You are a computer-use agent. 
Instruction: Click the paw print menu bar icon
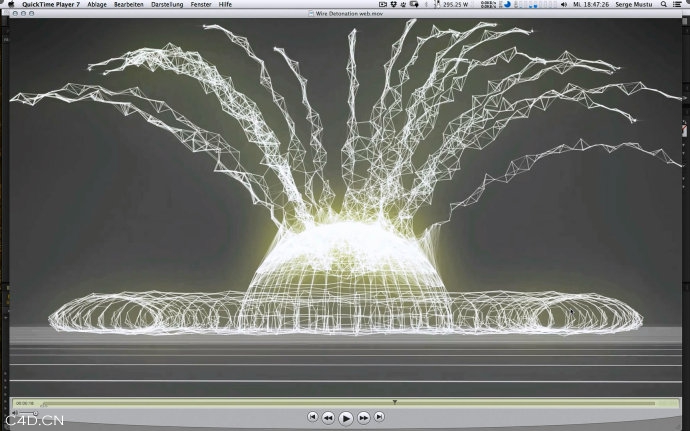[x=403, y=4]
